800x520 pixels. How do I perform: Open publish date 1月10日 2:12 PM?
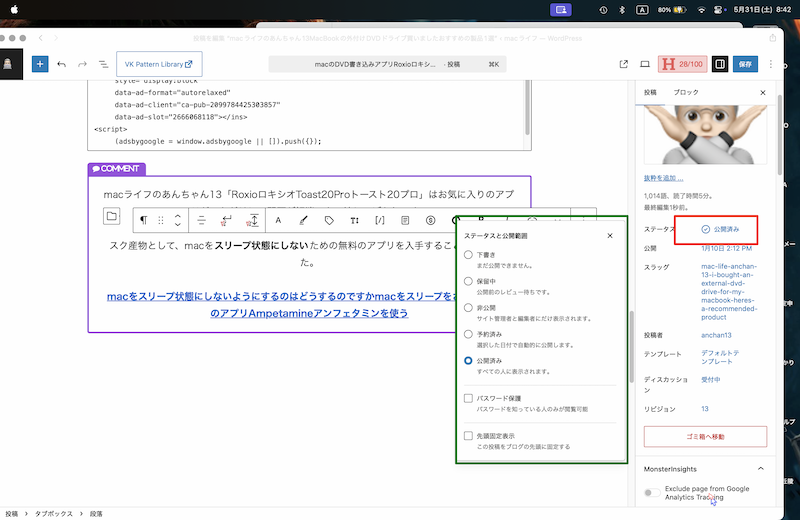point(727,248)
